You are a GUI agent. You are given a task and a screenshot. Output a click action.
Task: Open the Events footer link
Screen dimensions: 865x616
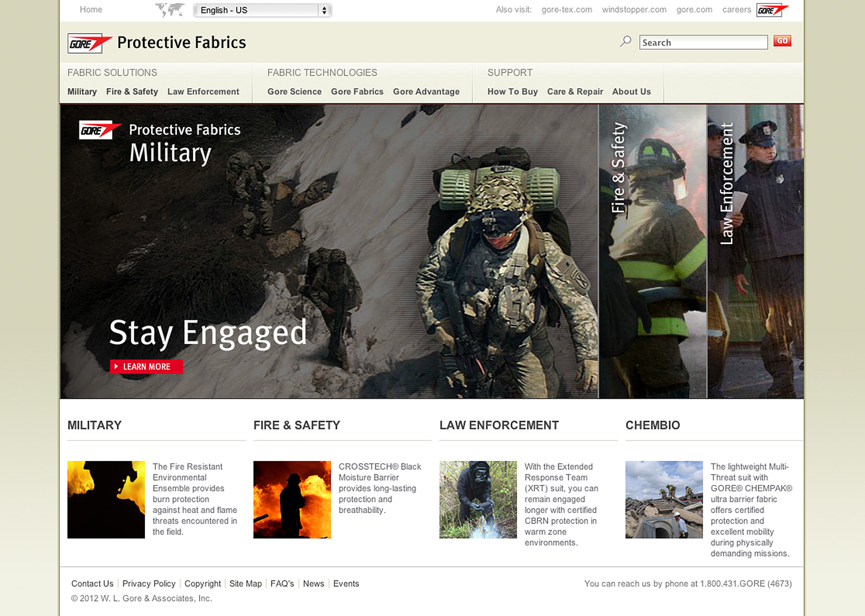click(x=346, y=583)
